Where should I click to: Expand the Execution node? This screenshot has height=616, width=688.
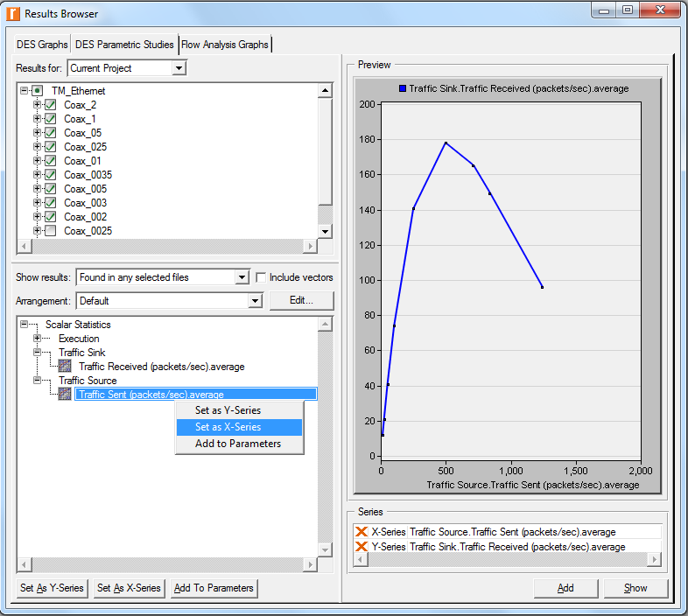[x=38, y=339]
